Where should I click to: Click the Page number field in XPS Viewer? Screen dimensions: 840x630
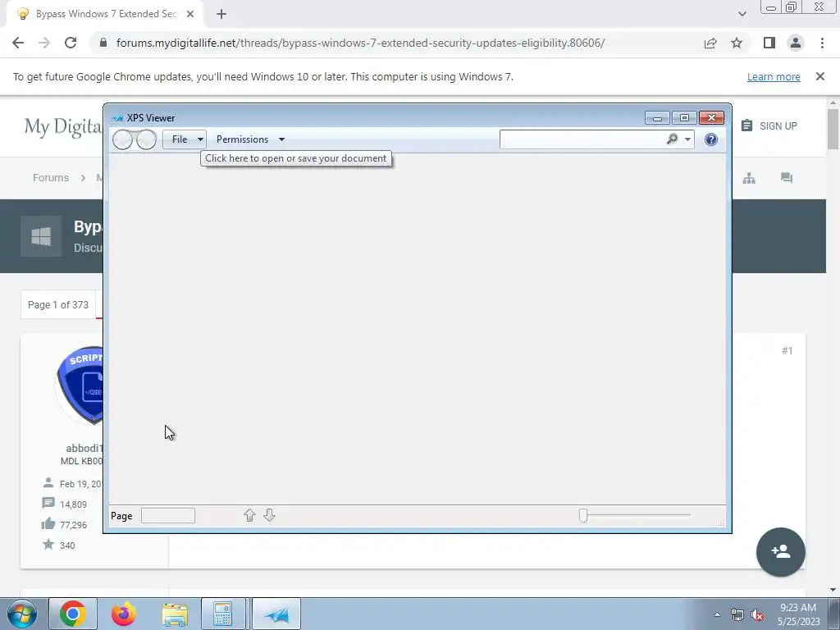pyautogui.click(x=167, y=515)
